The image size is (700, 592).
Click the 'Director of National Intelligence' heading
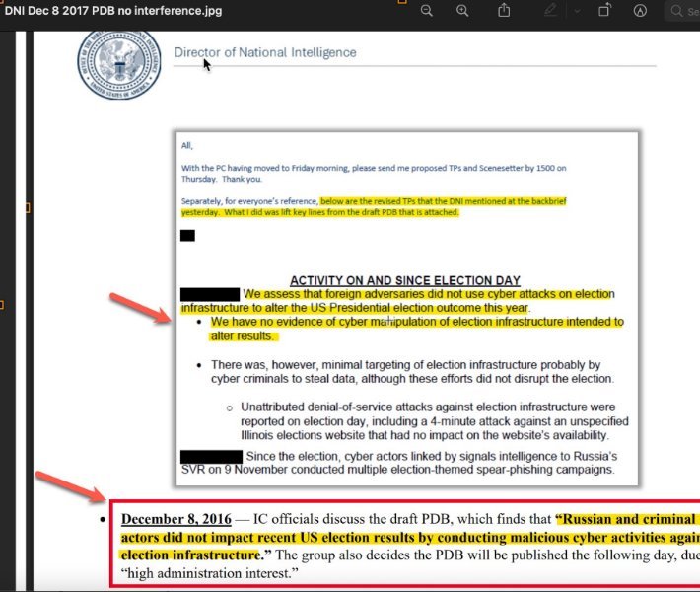(x=265, y=52)
